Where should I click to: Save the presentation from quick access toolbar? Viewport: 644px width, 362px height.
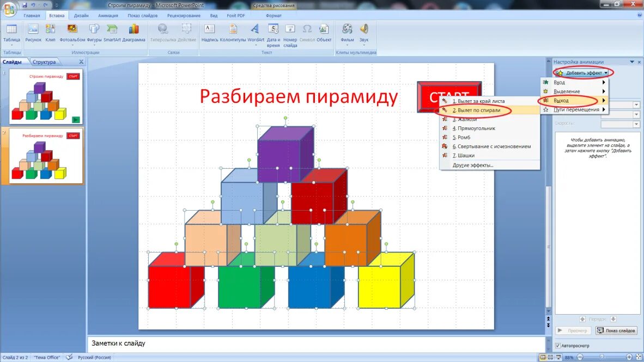(x=25, y=5)
